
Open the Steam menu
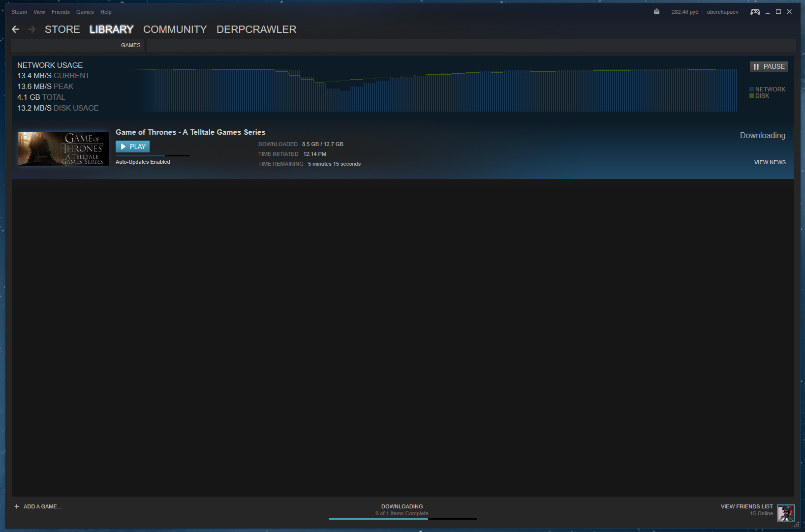tap(19, 12)
